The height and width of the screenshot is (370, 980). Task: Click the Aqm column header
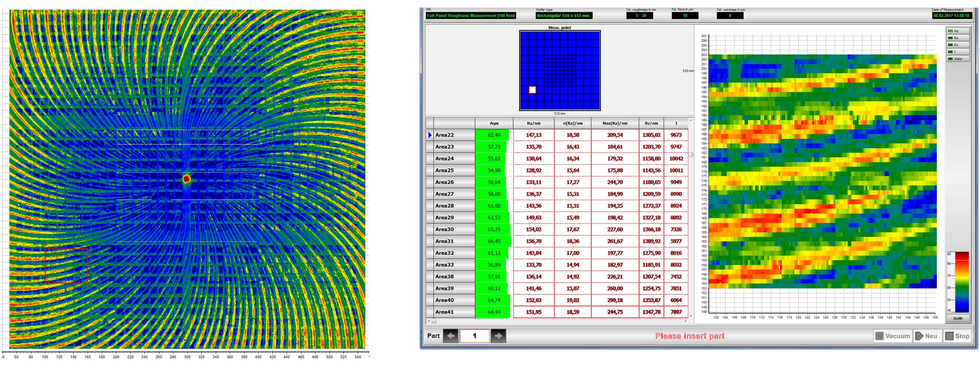pos(494,123)
